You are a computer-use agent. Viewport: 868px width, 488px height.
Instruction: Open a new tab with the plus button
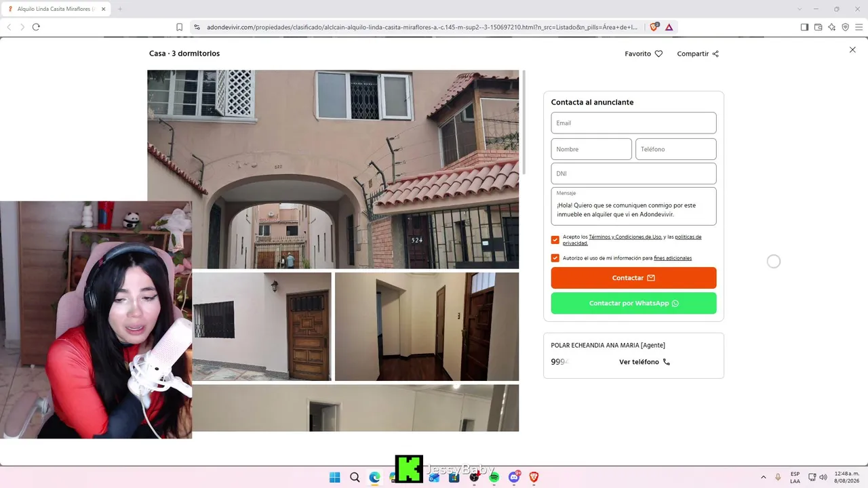120,9
